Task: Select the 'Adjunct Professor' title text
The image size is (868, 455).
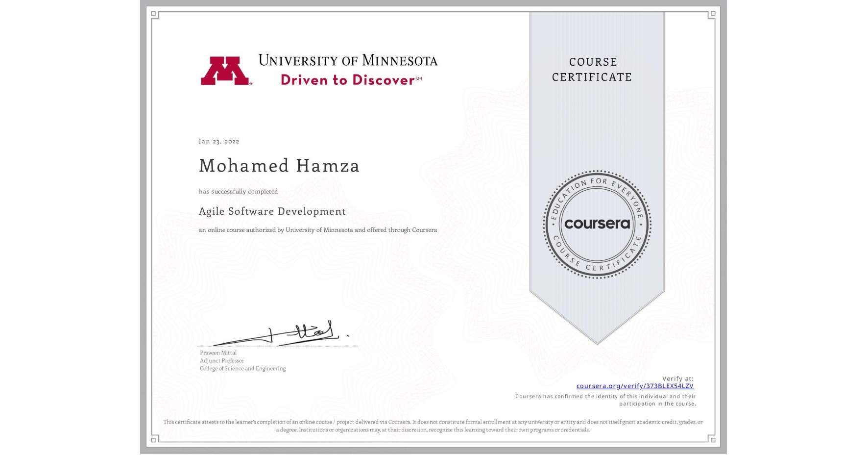Action: coord(222,360)
